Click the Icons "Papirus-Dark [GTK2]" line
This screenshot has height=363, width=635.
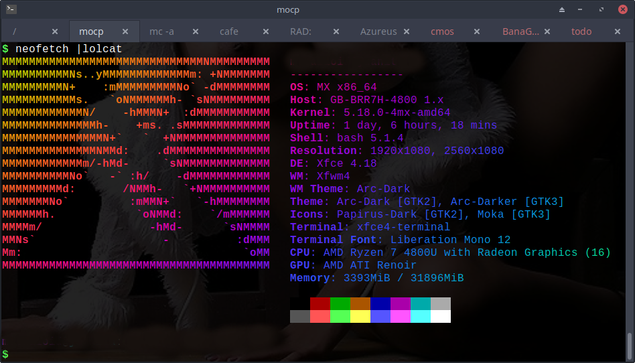420,215
